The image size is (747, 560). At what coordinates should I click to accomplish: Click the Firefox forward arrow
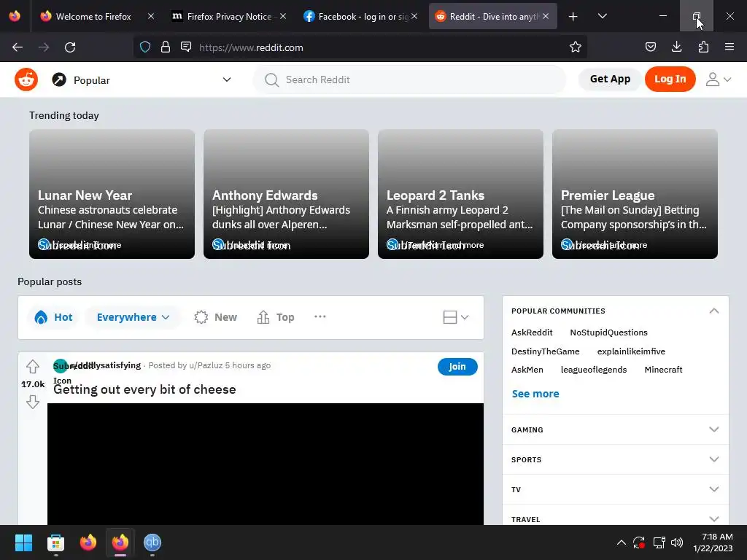point(44,47)
